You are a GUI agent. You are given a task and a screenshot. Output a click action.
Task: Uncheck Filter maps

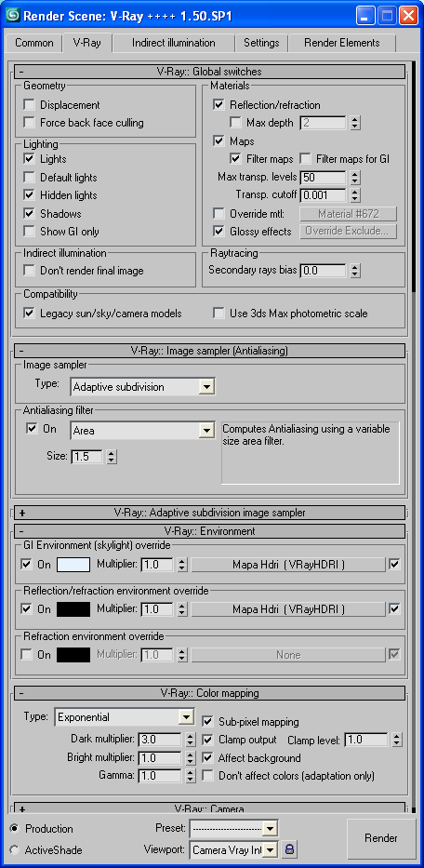tap(235, 159)
